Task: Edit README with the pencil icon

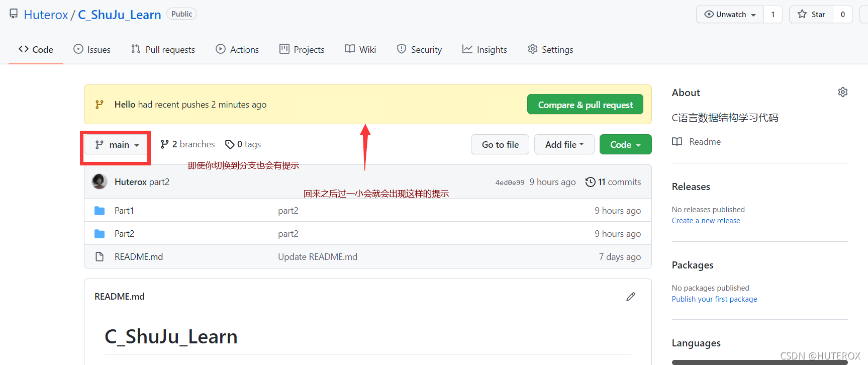Action: tap(631, 297)
